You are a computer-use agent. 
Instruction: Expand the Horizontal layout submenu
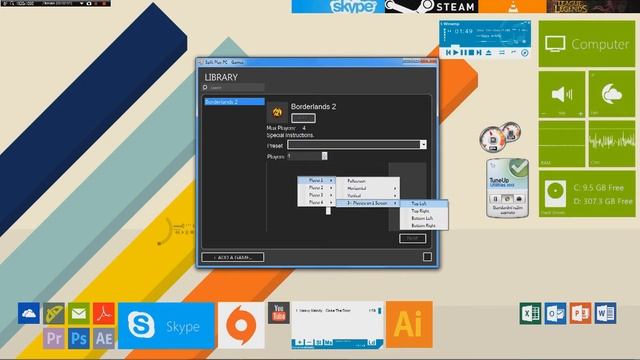368,189
